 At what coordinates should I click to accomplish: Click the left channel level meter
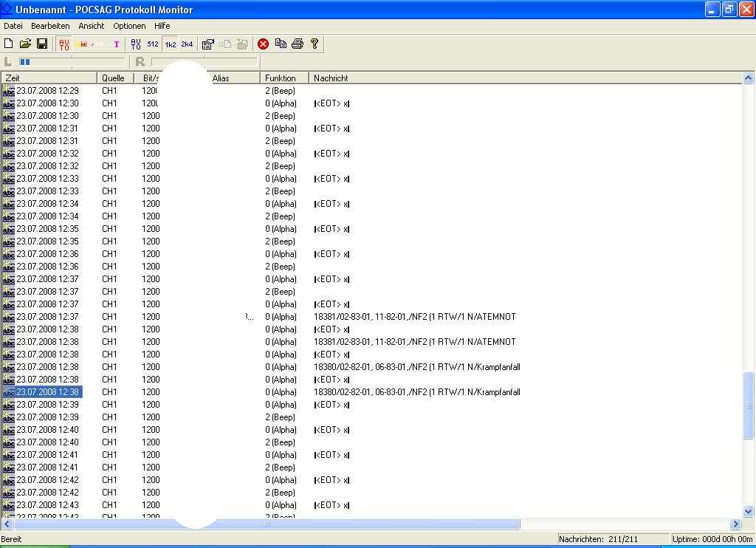(72, 62)
